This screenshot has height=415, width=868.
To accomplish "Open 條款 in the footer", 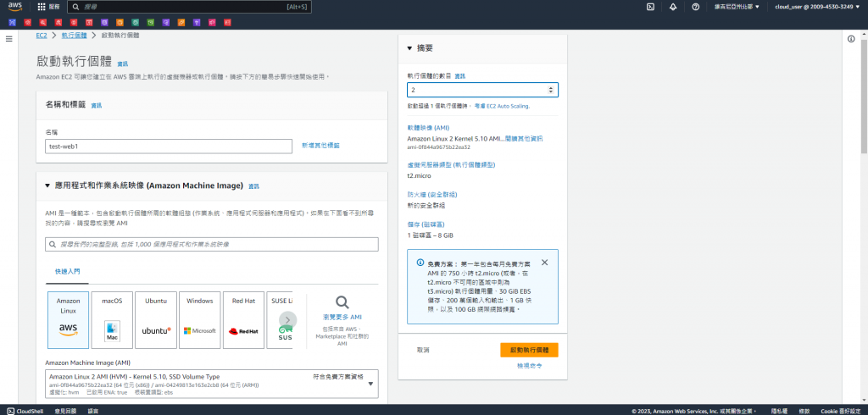I will (x=804, y=411).
